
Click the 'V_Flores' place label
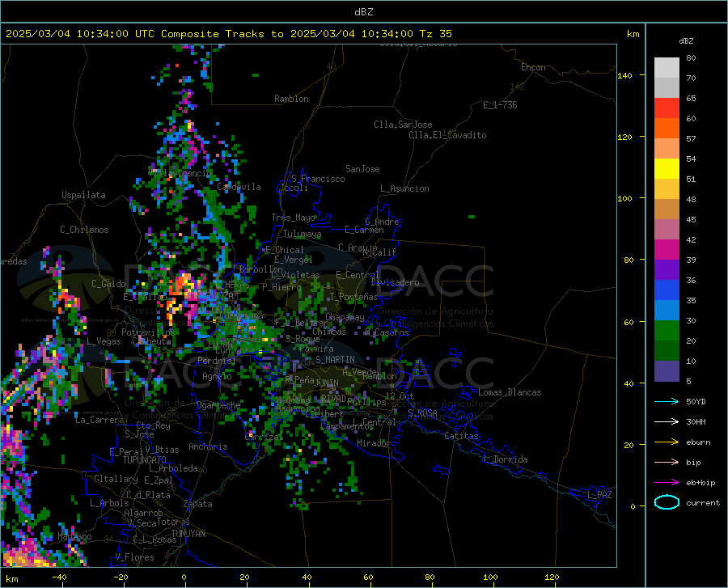(x=134, y=557)
